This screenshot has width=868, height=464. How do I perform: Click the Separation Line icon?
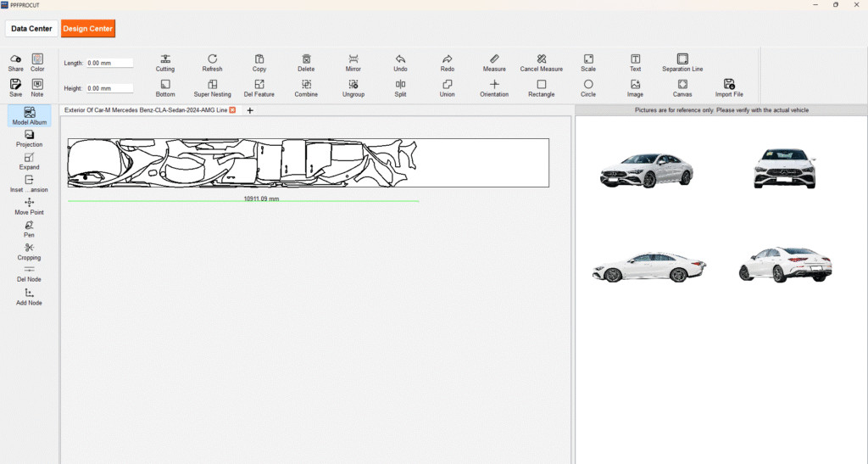tap(682, 59)
